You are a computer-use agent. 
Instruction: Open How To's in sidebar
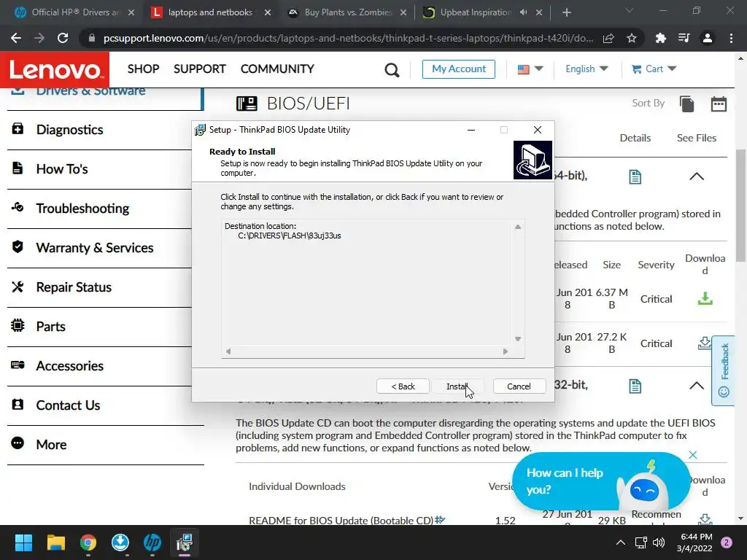click(x=62, y=169)
